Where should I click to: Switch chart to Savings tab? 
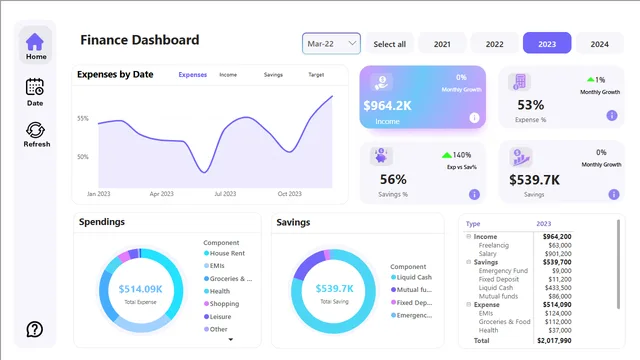(x=273, y=75)
